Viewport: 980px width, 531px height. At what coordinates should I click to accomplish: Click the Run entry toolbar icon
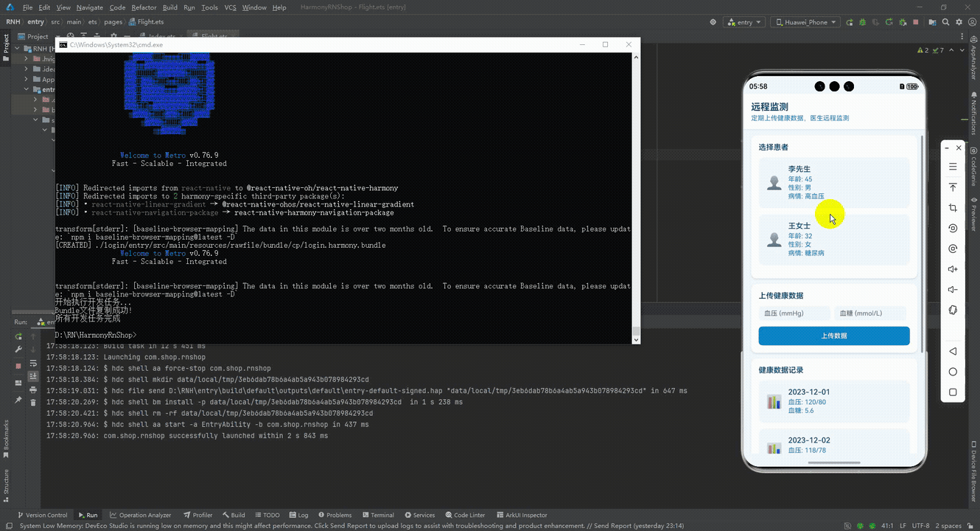[x=850, y=22]
